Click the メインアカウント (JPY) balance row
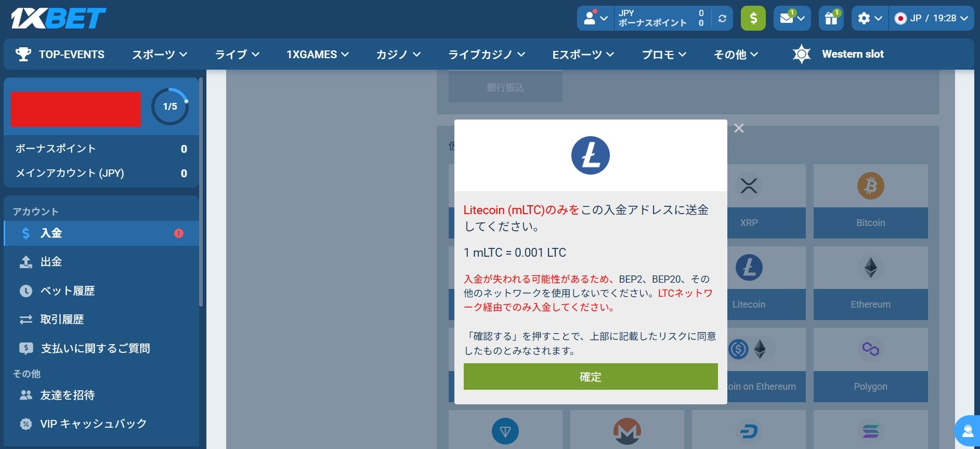This screenshot has width=980, height=449. coord(101,173)
